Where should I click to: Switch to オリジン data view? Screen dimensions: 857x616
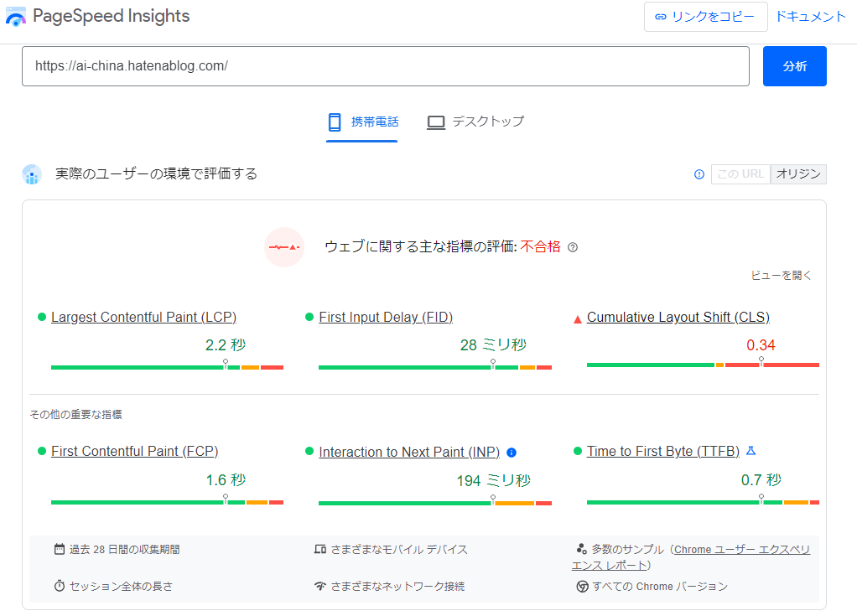click(x=798, y=174)
